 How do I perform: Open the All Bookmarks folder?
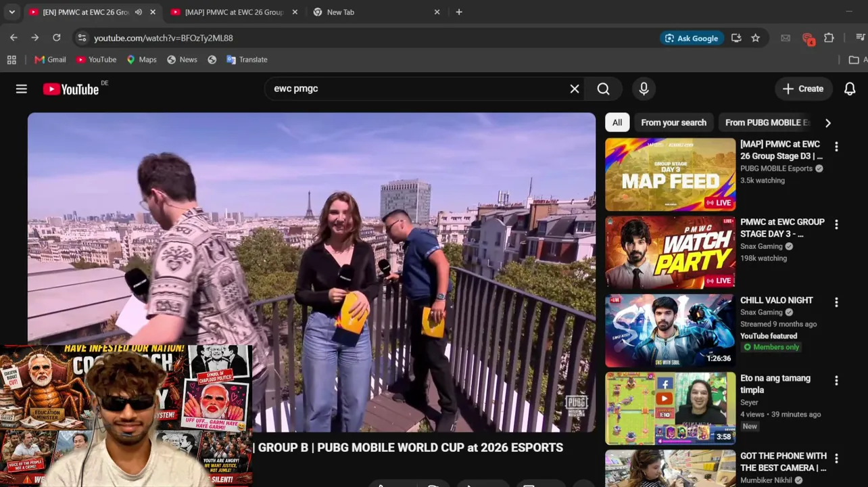click(x=857, y=60)
